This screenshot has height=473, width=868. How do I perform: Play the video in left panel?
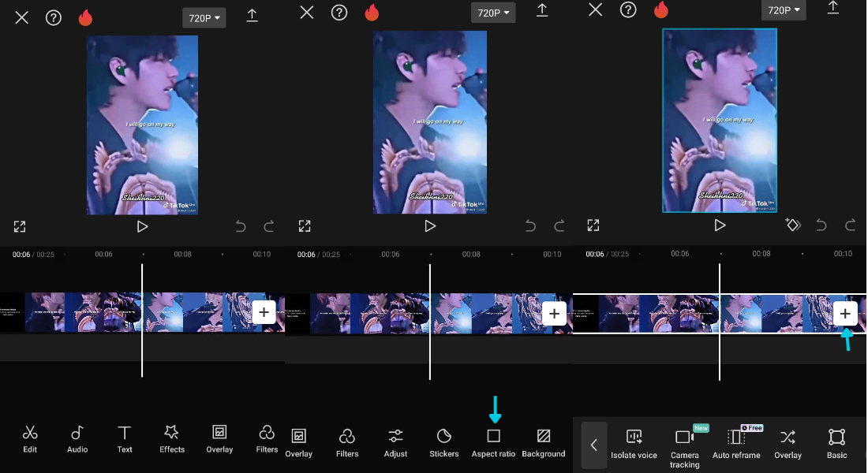click(142, 226)
